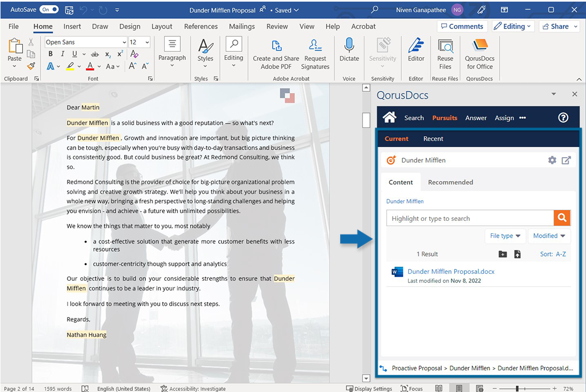The image size is (586, 392).
Task: Click the yellow text highlight color button
Action: [x=70, y=66]
